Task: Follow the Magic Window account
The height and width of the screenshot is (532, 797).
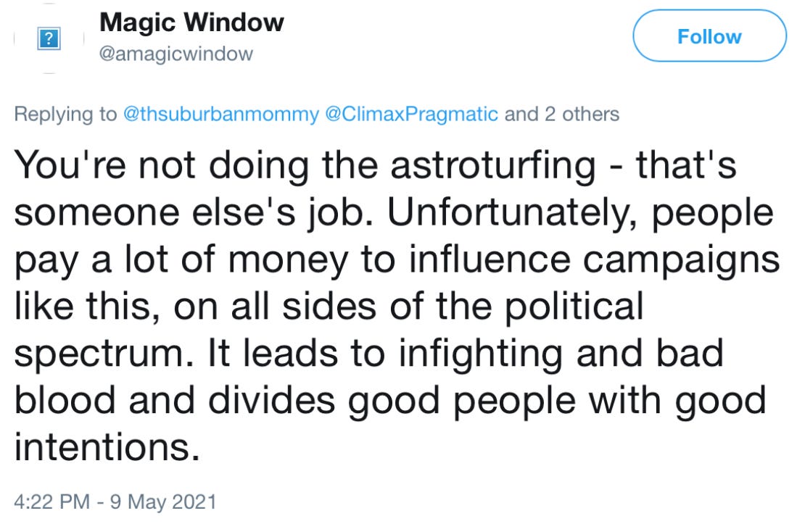Action: (709, 36)
